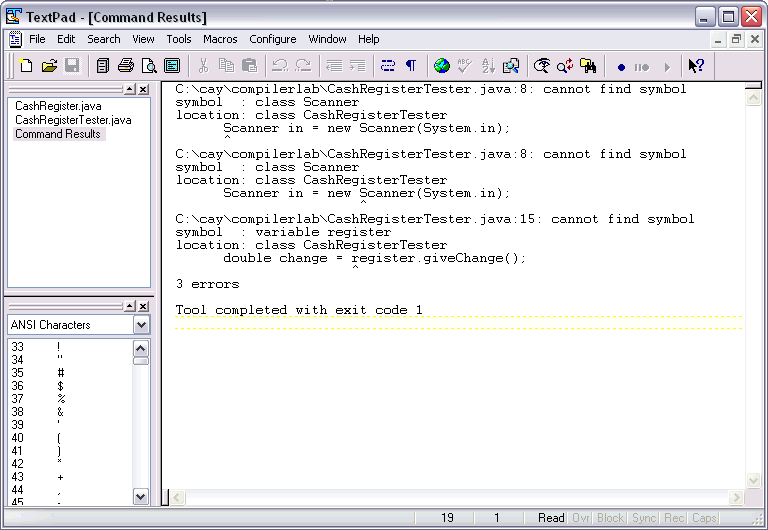
Task: Open Print Preview from toolbar
Action: [x=149, y=66]
